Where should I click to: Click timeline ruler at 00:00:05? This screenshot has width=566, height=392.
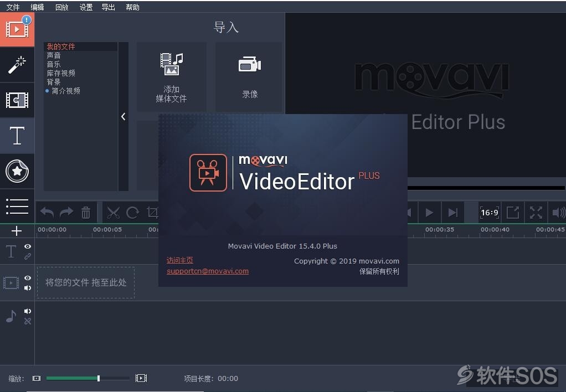[107, 230]
